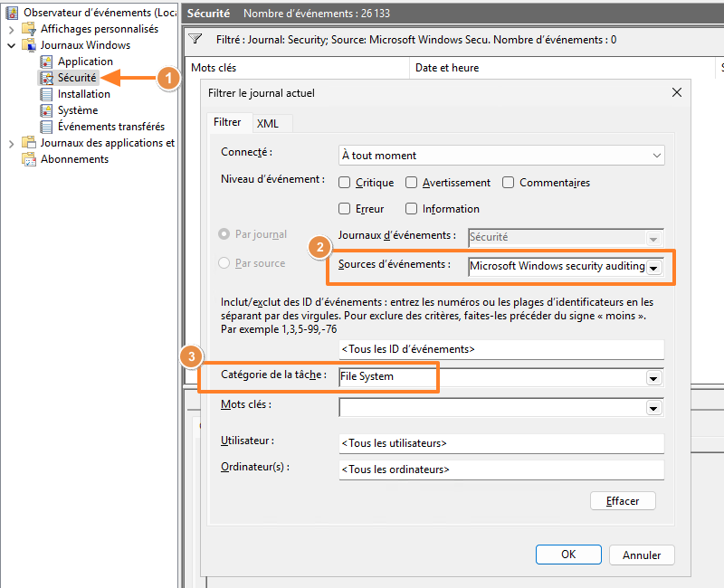Select the Par source radio button
The width and height of the screenshot is (724, 588).
[x=224, y=263]
